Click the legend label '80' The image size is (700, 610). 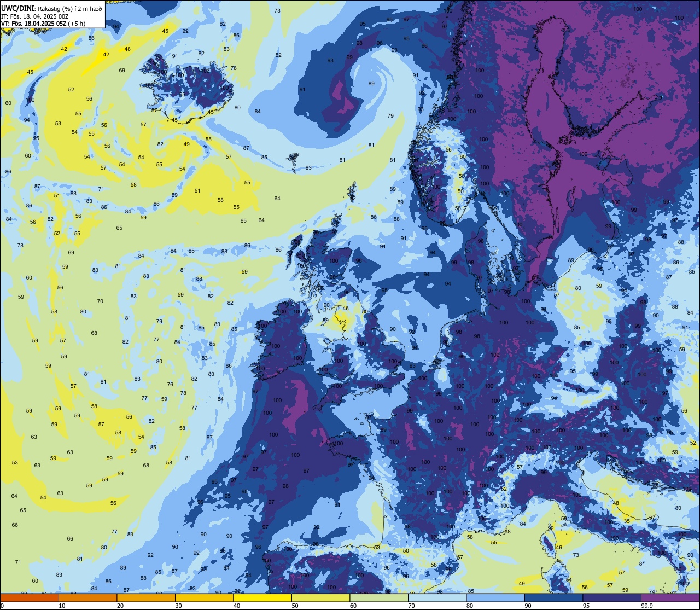click(x=470, y=606)
